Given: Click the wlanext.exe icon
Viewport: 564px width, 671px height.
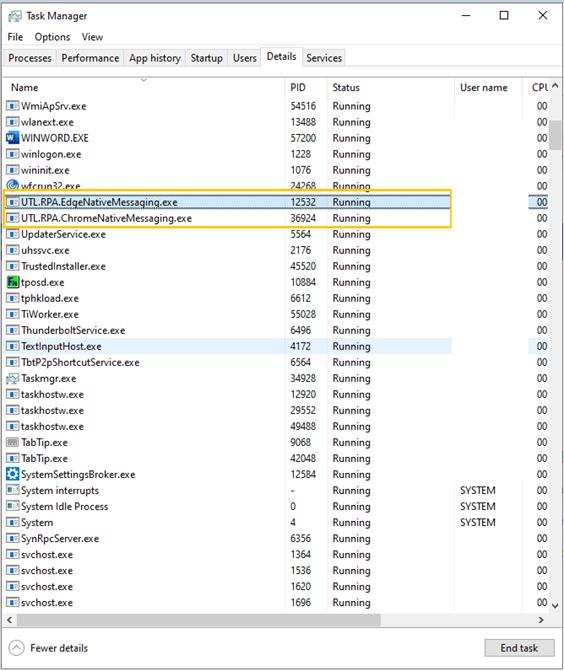Looking at the screenshot, I should [13, 122].
